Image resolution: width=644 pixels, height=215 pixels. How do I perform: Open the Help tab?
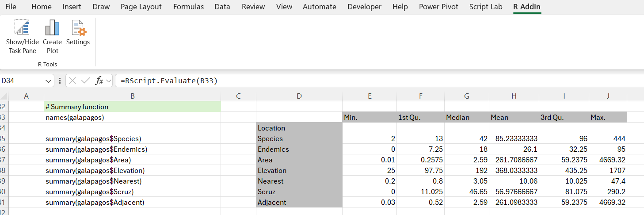click(400, 7)
